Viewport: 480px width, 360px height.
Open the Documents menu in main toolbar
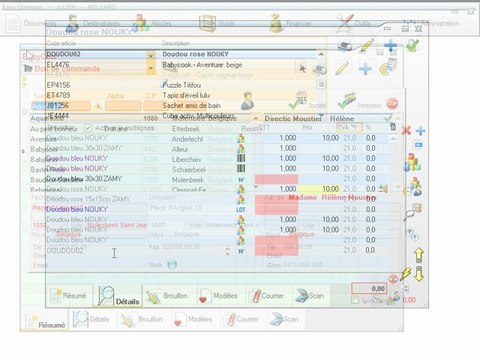32,23
